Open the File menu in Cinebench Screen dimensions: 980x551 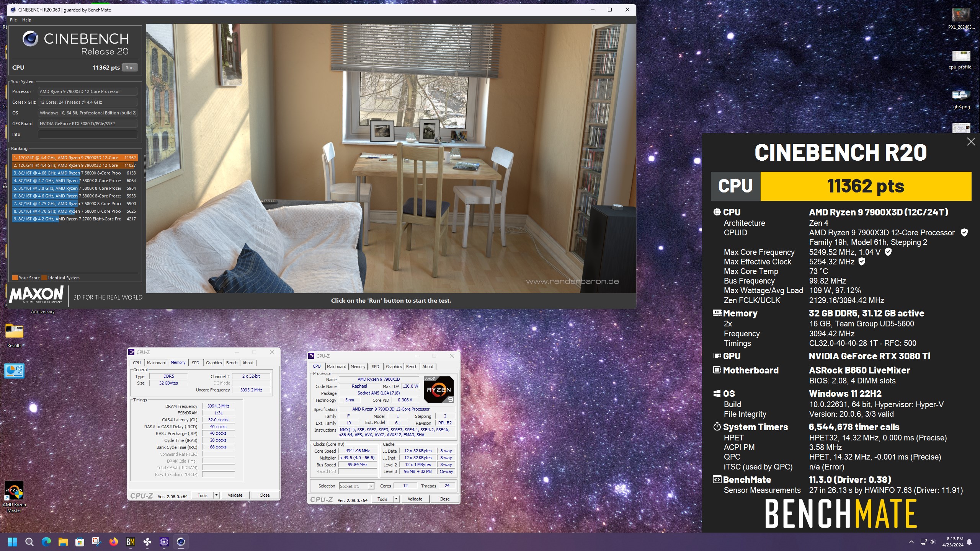point(13,20)
